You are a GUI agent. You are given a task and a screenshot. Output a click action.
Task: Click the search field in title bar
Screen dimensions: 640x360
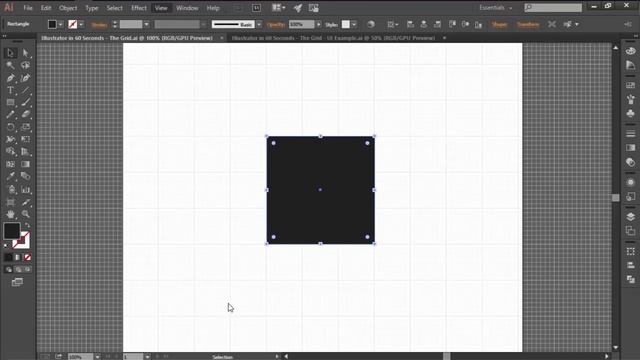click(x=553, y=7)
